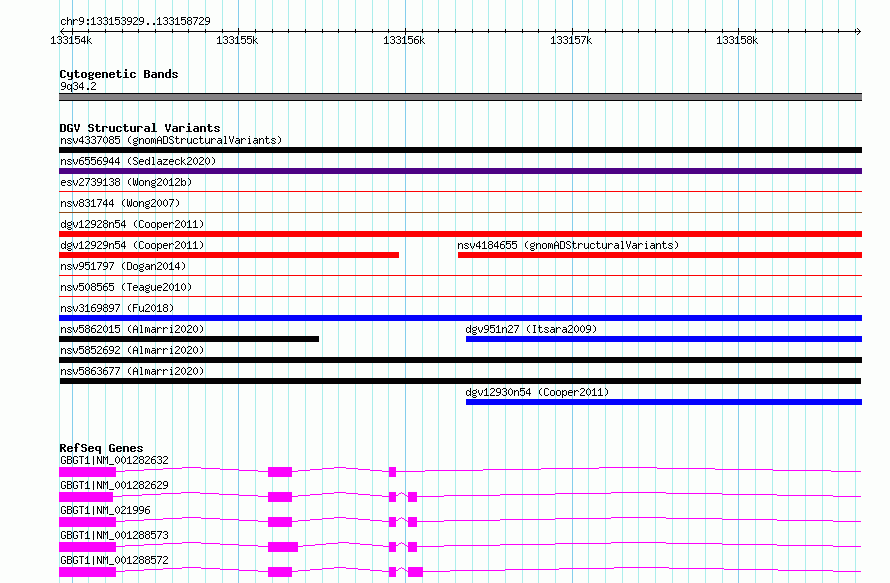
Task: Click the blue nsv3169897 variant bar
Action: point(460,318)
